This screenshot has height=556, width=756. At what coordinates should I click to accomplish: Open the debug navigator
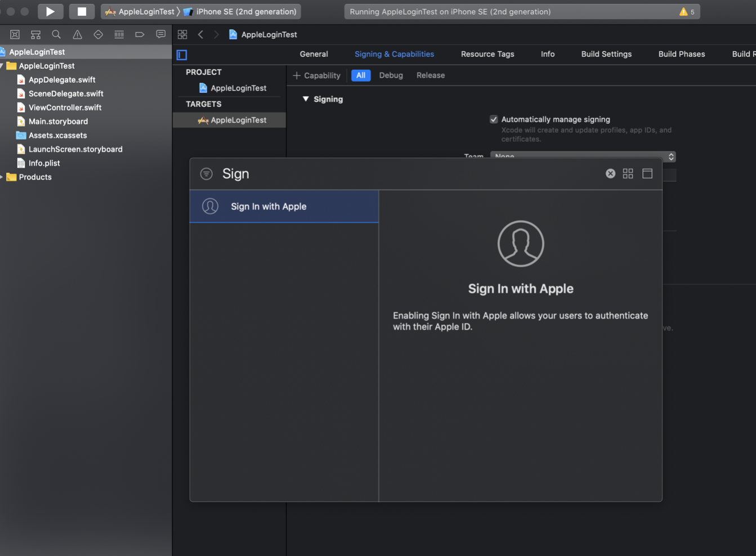point(119,34)
